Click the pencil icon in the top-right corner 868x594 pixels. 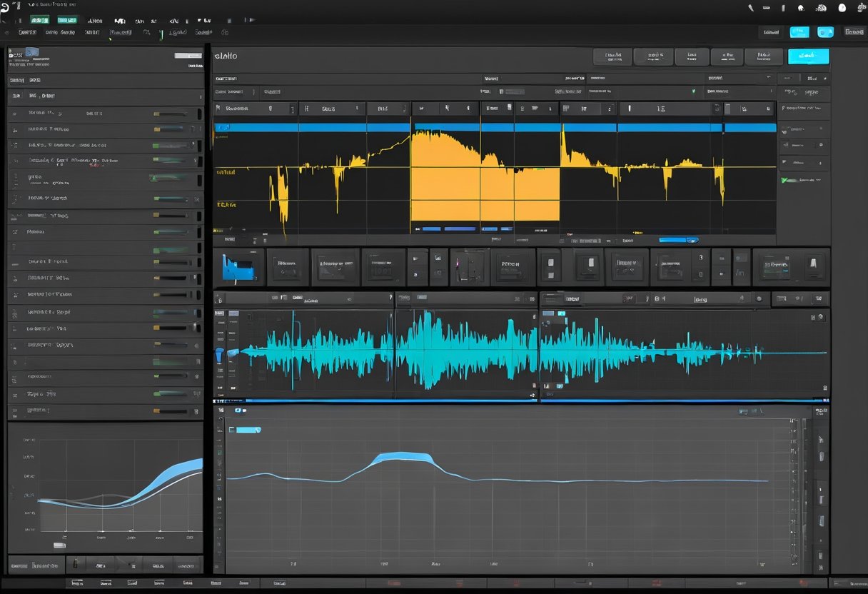[x=751, y=8]
